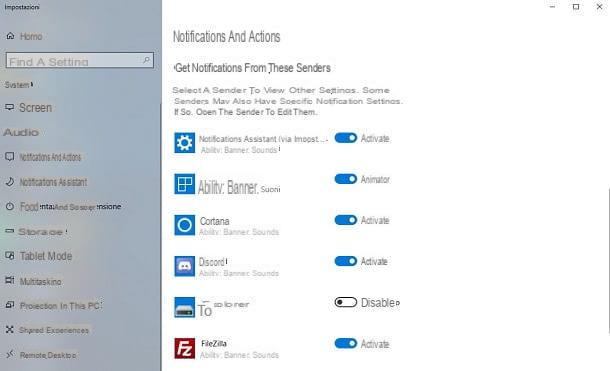The image size is (610, 371).
Task: Open the Discord sender entry
Action: click(x=212, y=262)
